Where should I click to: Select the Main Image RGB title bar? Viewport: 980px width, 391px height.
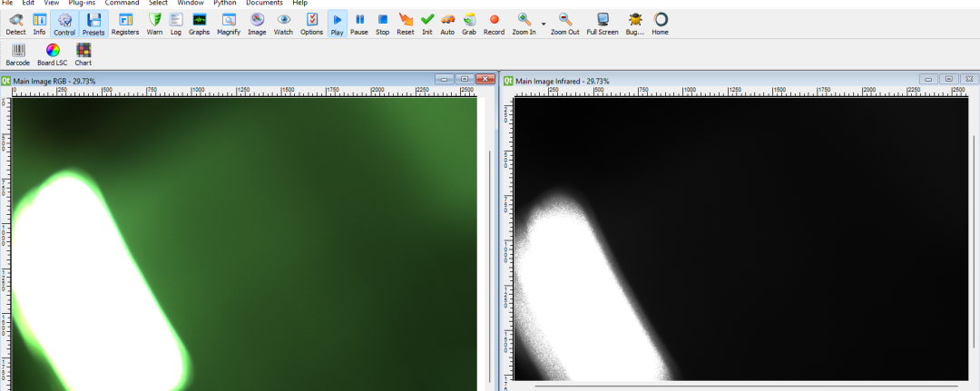point(248,79)
